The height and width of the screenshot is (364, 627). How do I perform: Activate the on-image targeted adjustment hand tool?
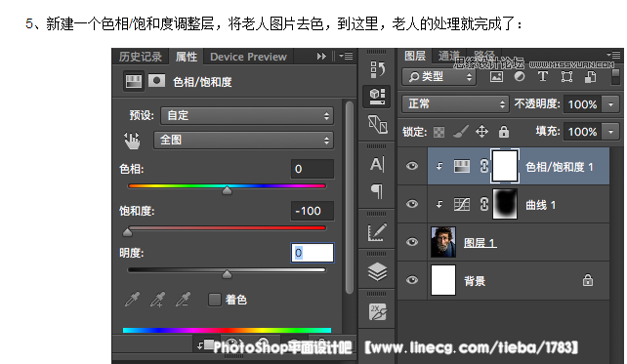pyautogui.click(x=132, y=141)
